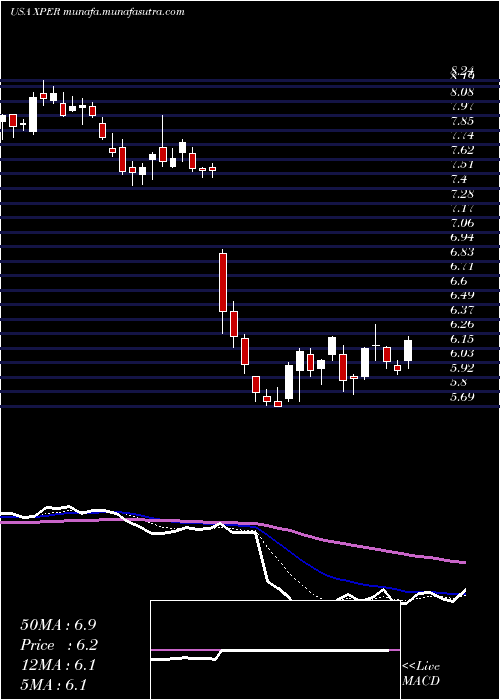The image size is (500, 700).
Task: Select the 5.69 price axis label
Action: (x=462, y=396)
